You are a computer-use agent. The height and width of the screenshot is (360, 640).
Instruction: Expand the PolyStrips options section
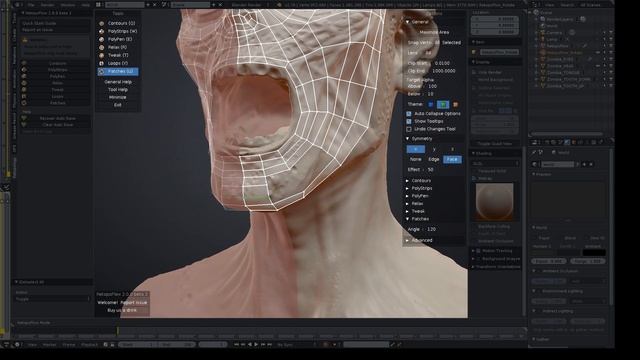(x=407, y=188)
